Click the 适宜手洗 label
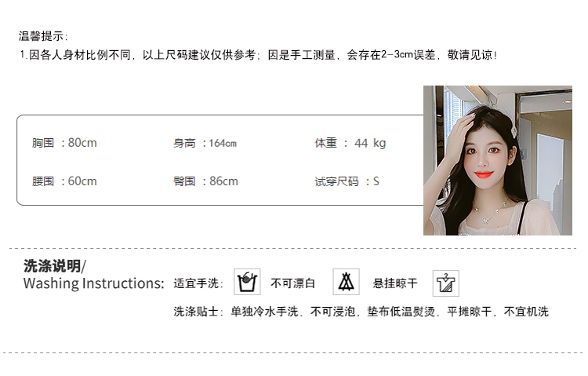Image resolution: width=588 pixels, height=376 pixels. pos(198,283)
